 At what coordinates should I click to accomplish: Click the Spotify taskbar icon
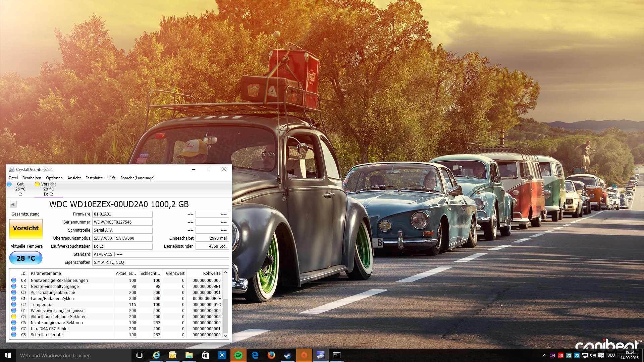tap(238, 355)
